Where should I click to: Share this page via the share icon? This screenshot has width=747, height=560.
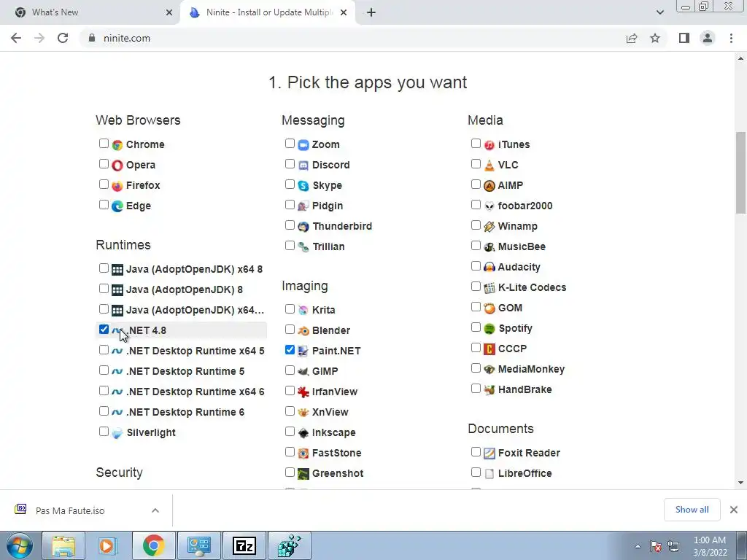tap(632, 38)
